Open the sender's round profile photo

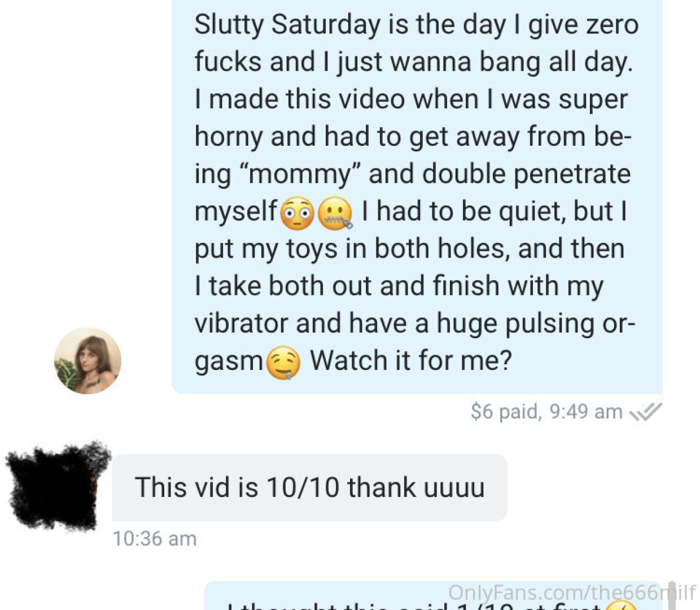pyautogui.click(x=88, y=360)
